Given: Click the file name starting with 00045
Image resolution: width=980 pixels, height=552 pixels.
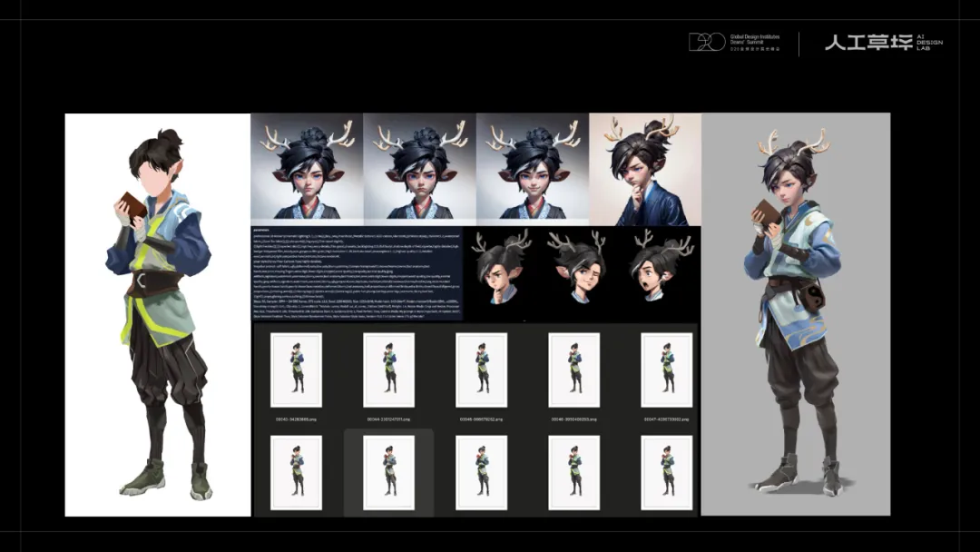Looking at the screenshot, I should click(x=481, y=419).
